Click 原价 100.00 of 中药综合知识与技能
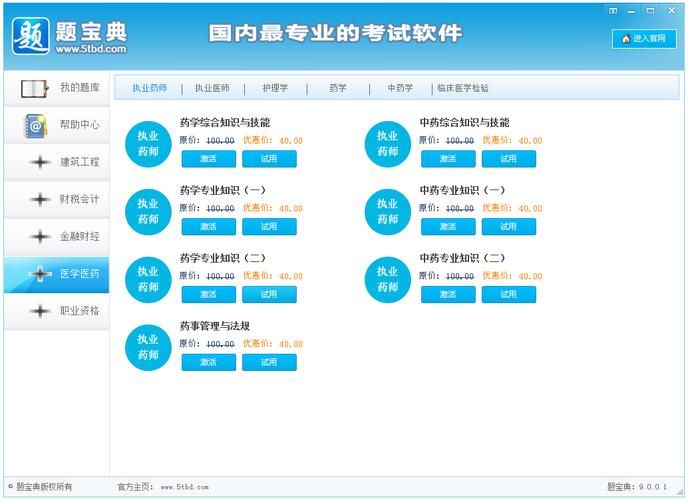Screen dimensions: 688x500 pos(447,140)
